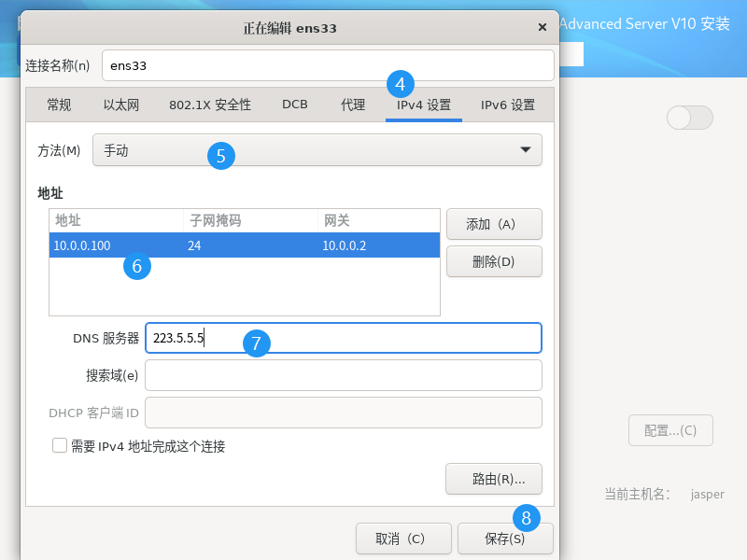Open the 方法 method dropdown
This screenshot has height=560, width=747.
click(x=317, y=150)
